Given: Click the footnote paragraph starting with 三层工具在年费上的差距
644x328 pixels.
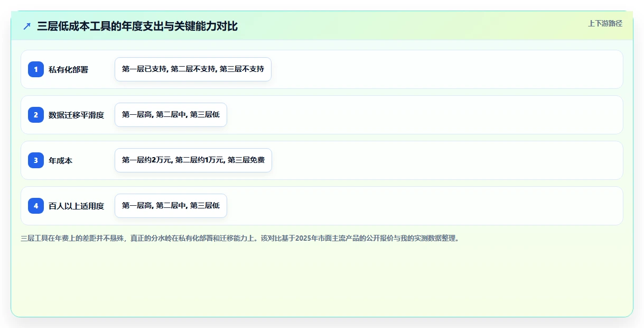Looking at the screenshot, I should pyautogui.click(x=241, y=239).
